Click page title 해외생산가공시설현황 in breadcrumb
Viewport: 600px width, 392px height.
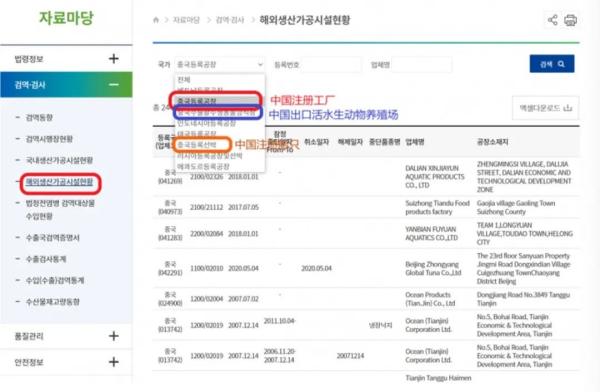(305, 20)
